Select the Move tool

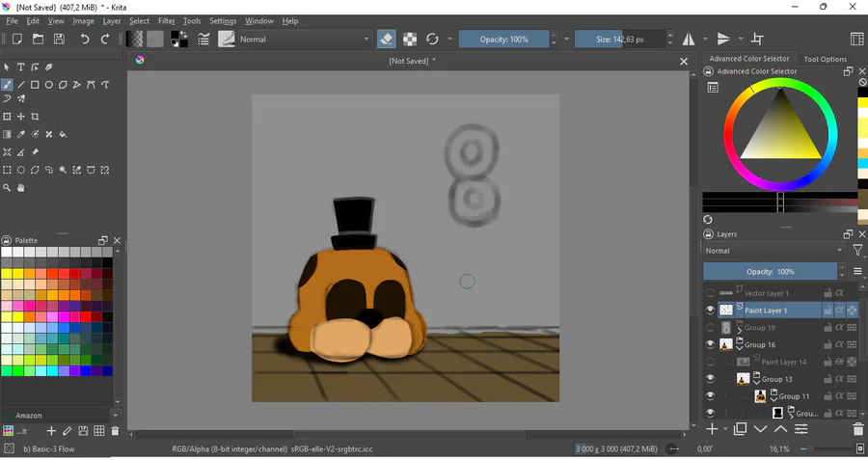click(x=21, y=117)
